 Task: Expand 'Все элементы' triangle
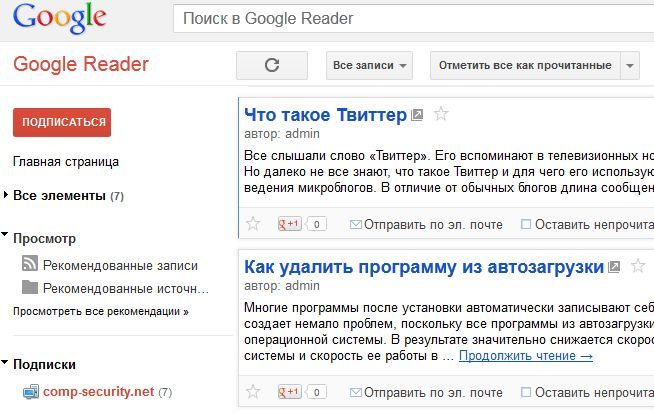coord(5,195)
